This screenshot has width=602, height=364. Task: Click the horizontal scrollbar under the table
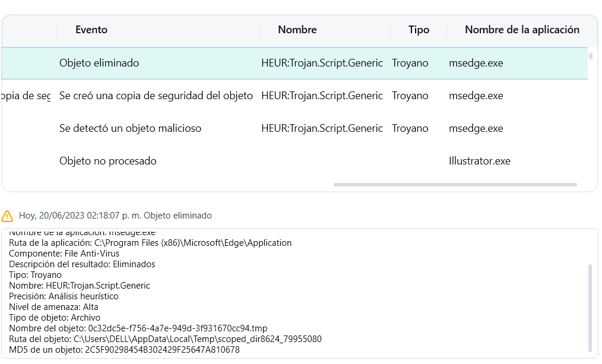(455, 185)
